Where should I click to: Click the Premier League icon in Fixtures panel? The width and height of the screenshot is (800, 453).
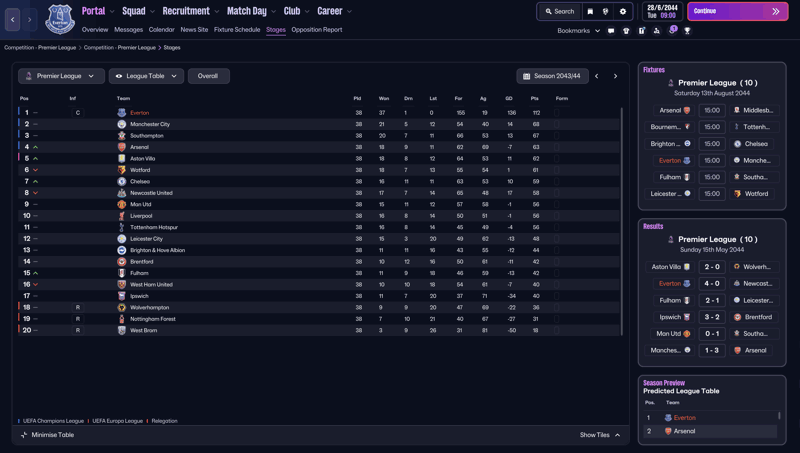[671, 83]
